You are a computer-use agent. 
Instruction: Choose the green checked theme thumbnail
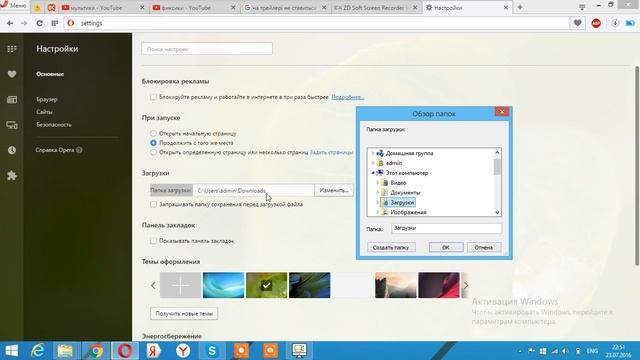267,285
